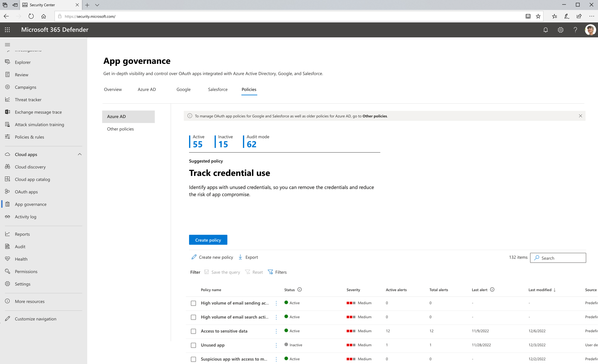598x364 pixels.
Task: Click the Exchange message trace icon
Action: [8, 112]
